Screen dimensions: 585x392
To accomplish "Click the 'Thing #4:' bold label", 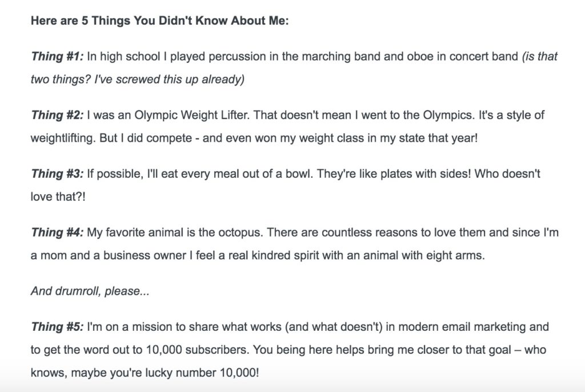I will pos(57,232).
